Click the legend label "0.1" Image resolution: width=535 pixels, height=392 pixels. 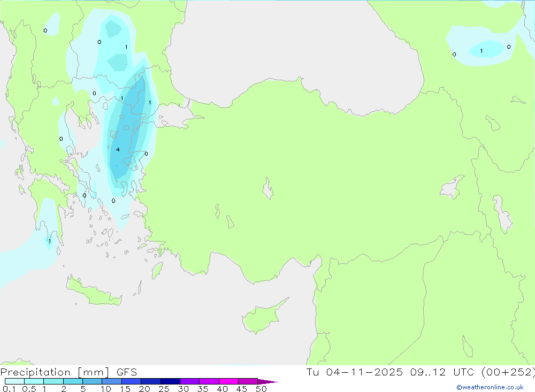click(x=9, y=389)
